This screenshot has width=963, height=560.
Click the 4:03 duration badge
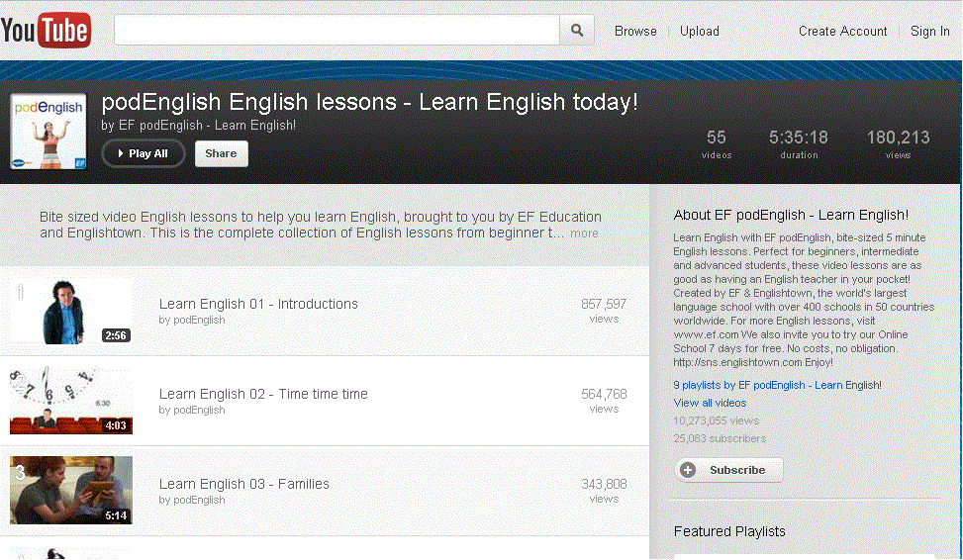[116, 425]
